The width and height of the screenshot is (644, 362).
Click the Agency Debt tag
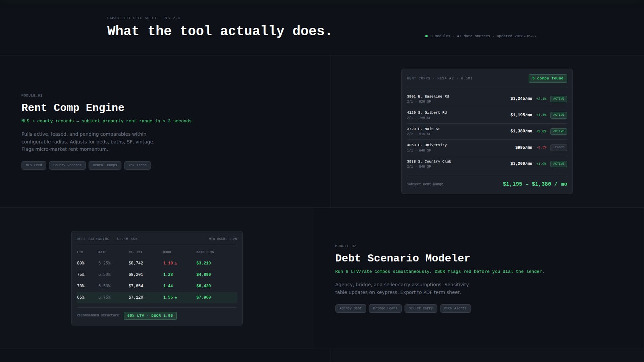(350, 308)
